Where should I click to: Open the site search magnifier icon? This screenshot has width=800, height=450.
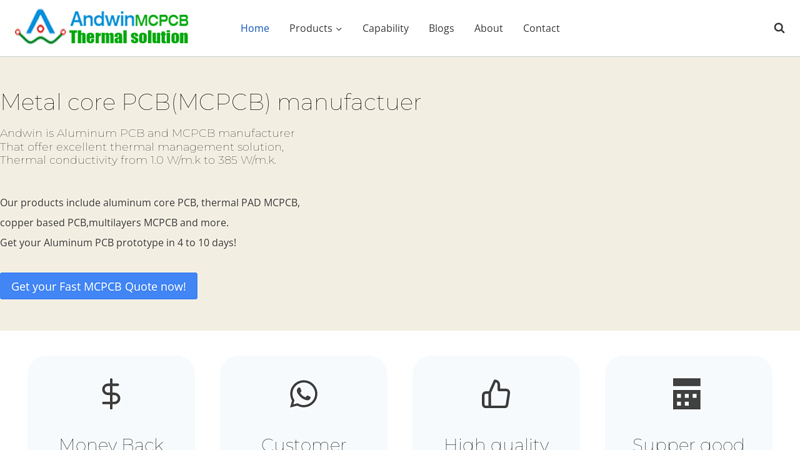click(779, 28)
